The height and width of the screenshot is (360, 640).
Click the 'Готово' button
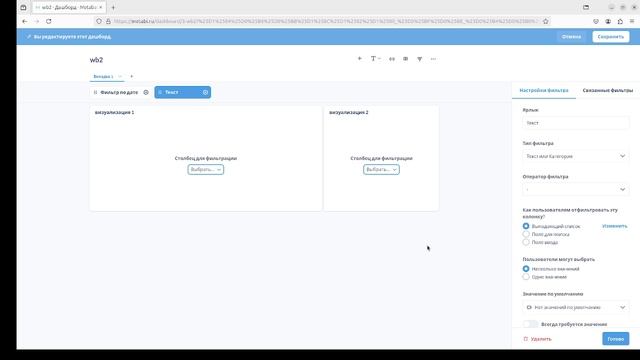(616, 339)
